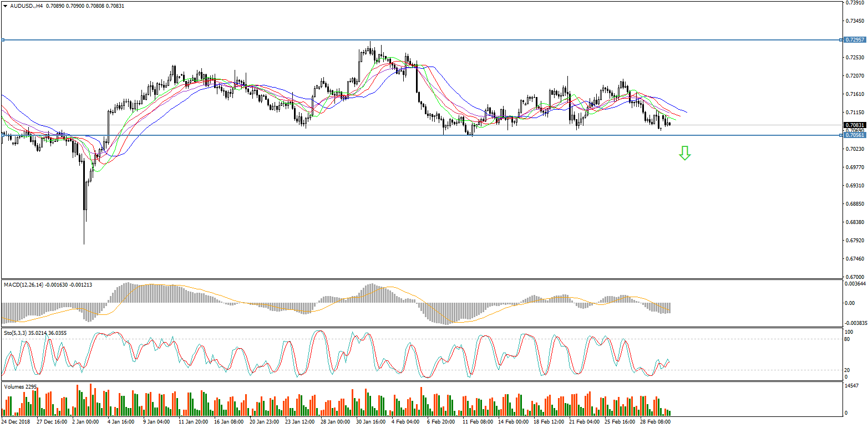868x428 pixels.
Task: Select right handle of the 0.70561 line
Action: (x=841, y=135)
